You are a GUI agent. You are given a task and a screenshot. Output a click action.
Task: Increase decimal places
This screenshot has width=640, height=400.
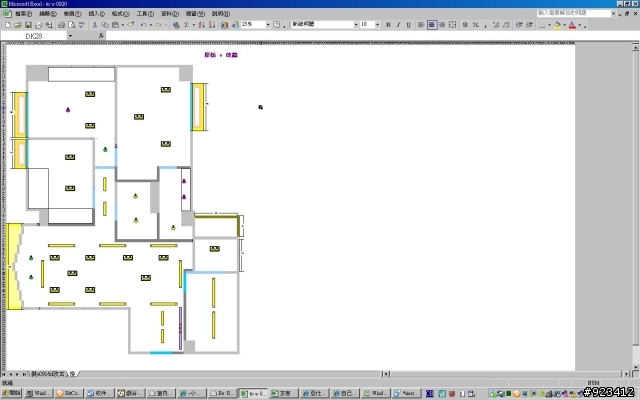pos(496,25)
